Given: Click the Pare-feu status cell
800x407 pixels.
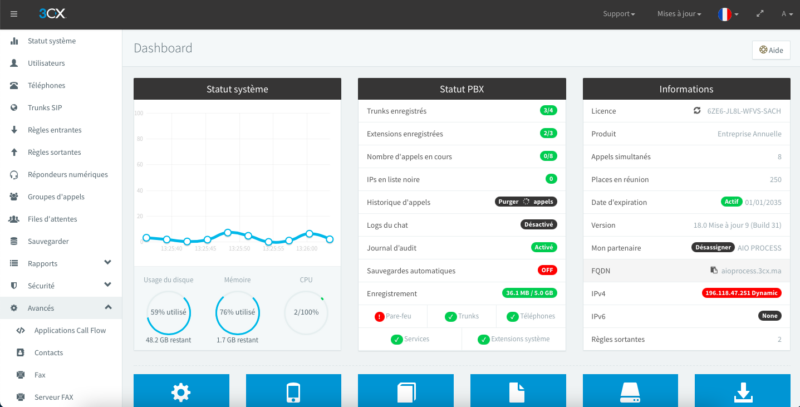Looking at the screenshot, I should 393,316.
